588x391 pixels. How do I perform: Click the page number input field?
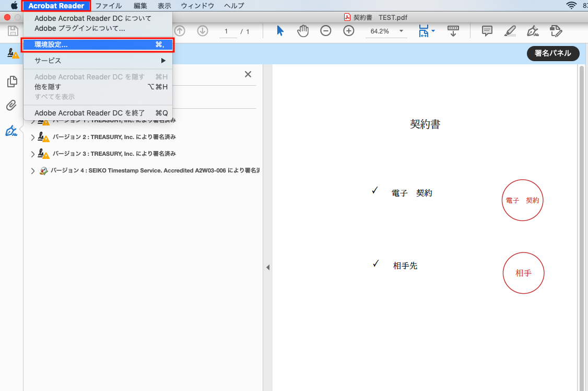(227, 31)
